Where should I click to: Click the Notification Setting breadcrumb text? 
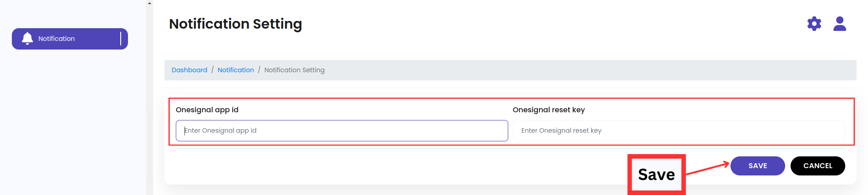click(x=294, y=70)
